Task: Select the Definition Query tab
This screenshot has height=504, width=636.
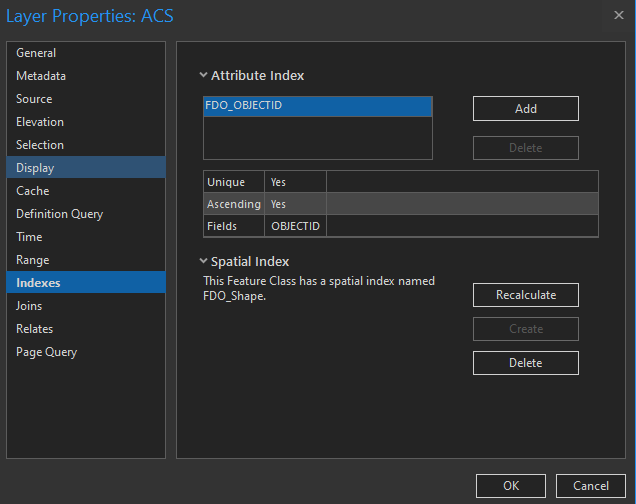Action: (59, 214)
